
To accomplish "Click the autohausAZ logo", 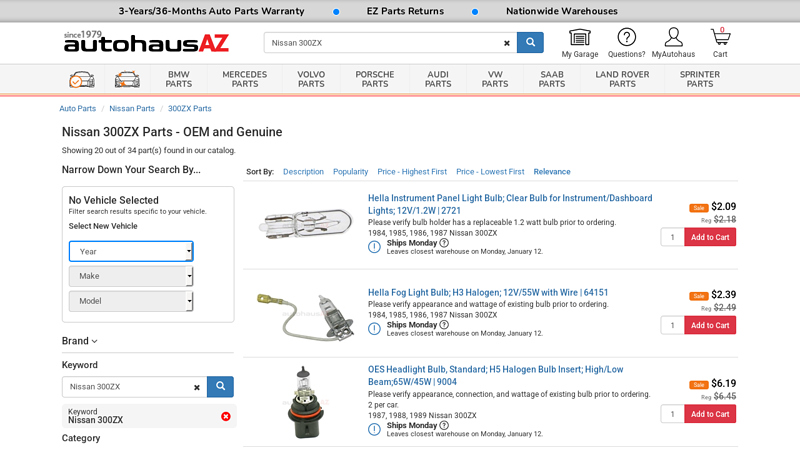I will [x=146, y=42].
